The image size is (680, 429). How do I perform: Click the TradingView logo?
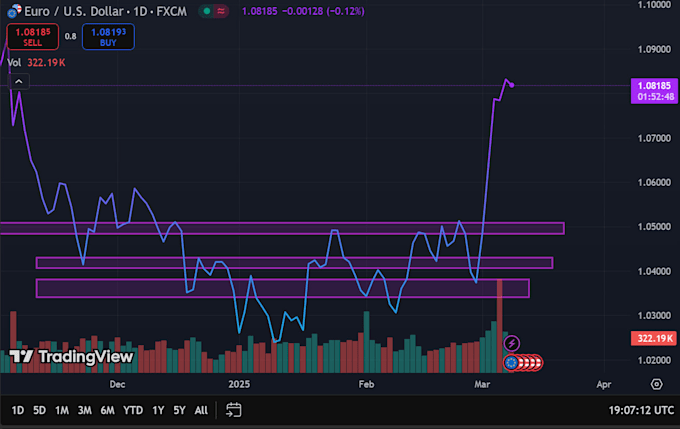click(x=71, y=357)
